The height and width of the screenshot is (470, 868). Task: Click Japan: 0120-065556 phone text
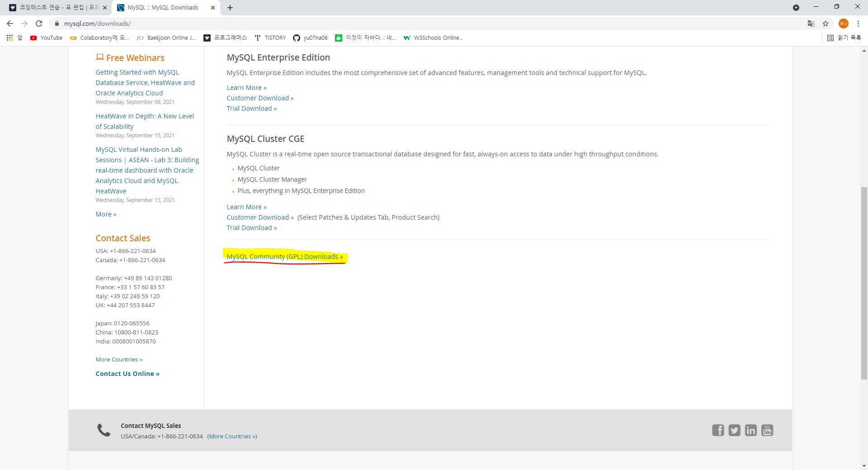click(123, 324)
